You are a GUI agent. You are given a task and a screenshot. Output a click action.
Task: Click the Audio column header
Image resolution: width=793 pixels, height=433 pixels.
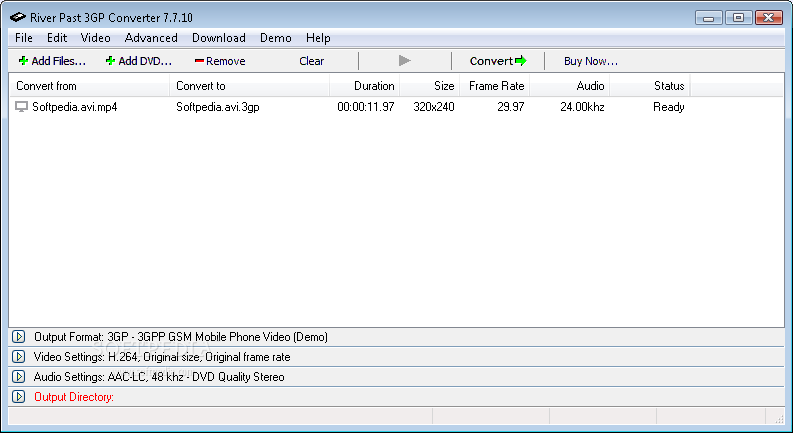coord(569,86)
